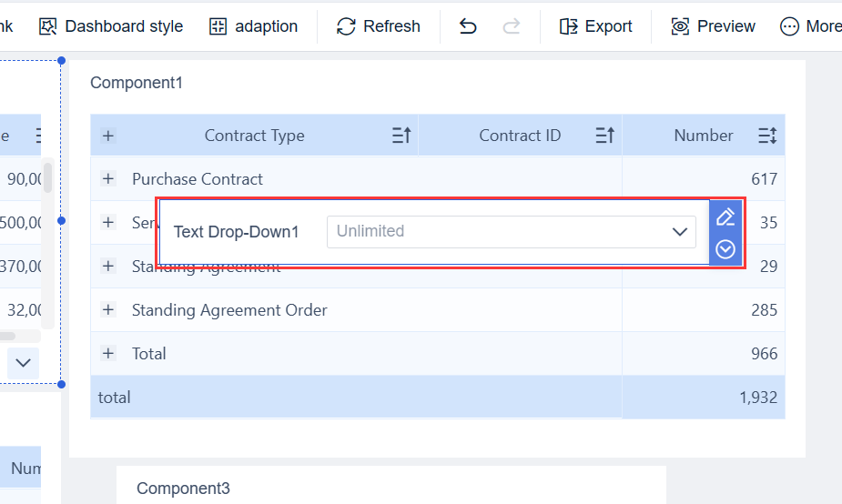Sort by the Contract Type column icon
The image size is (842, 504).
(401, 136)
